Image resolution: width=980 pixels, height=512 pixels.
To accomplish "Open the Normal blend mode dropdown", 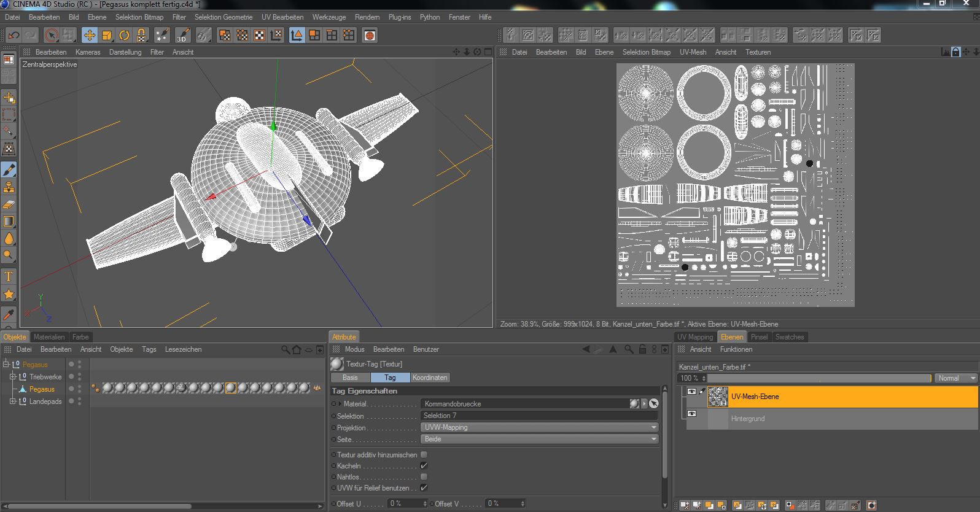I will (x=955, y=378).
